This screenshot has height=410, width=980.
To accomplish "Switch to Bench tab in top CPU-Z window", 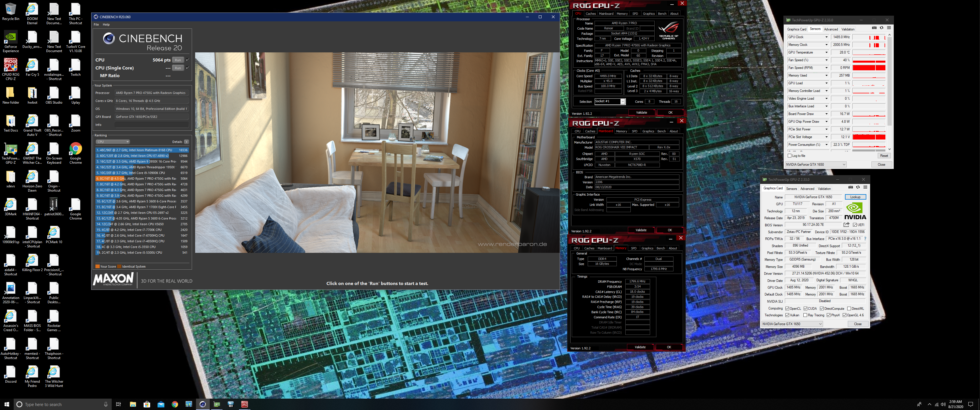I will pos(662,14).
